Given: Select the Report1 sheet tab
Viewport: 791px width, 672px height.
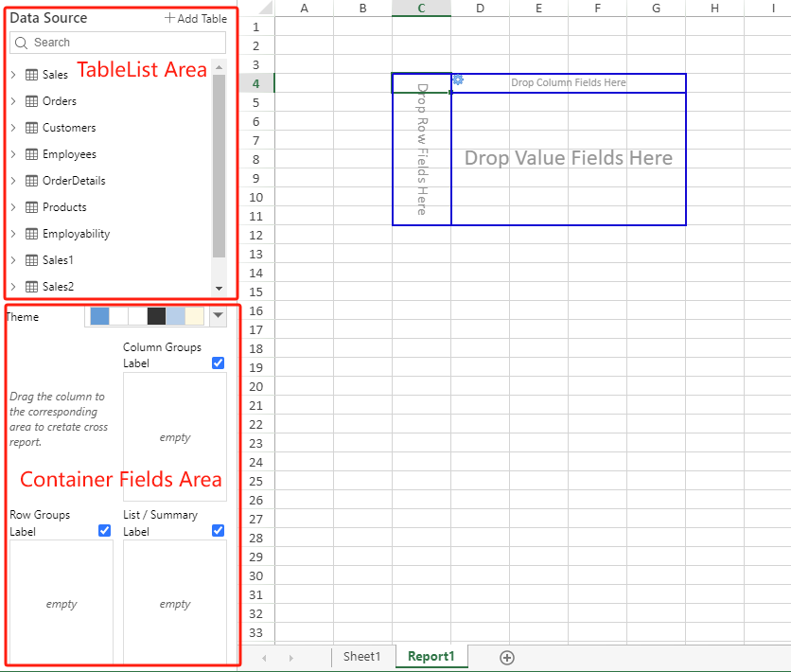Looking at the screenshot, I should click(x=431, y=657).
